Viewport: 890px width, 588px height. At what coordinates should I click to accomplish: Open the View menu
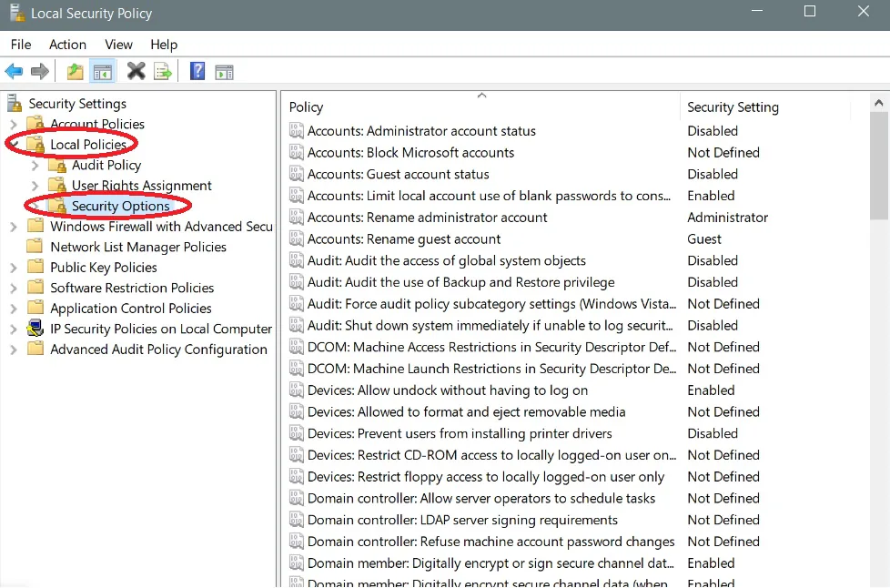tap(118, 45)
